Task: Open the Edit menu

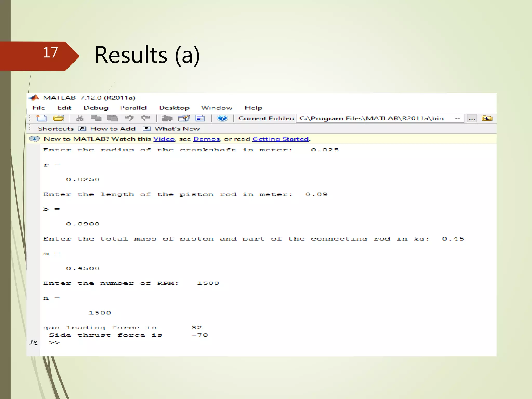Action: pos(64,108)
